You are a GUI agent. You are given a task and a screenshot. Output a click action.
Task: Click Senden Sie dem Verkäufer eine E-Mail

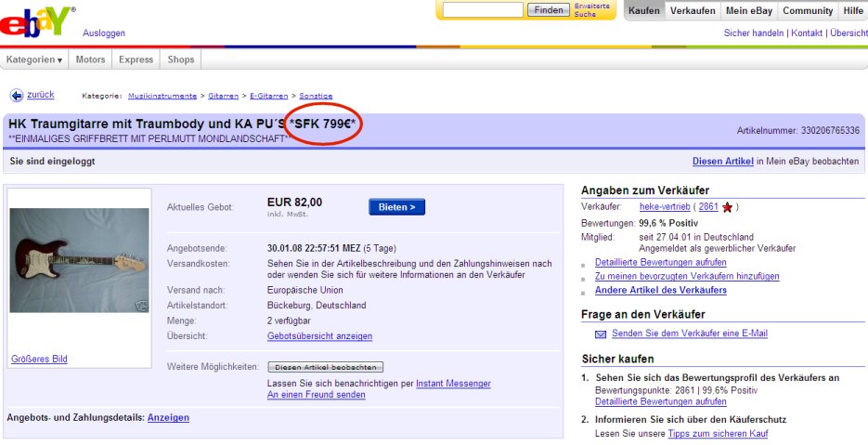[690, 334]
